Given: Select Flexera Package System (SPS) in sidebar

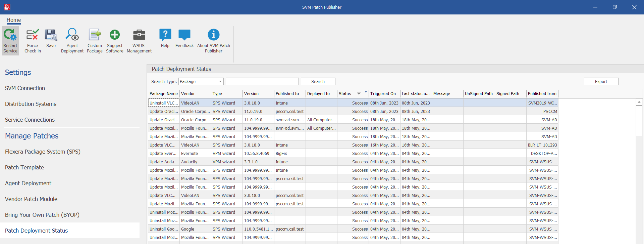Looking at the screenshot, I should coord(43,152).
